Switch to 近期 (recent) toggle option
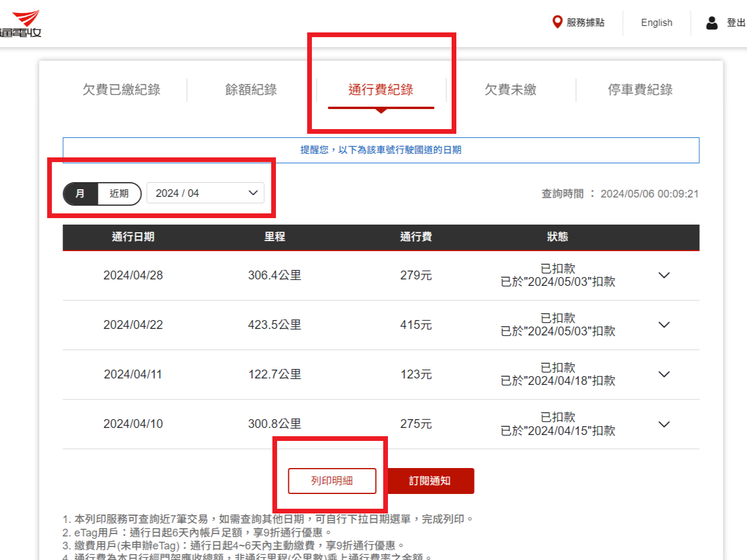Screen dimensions: 747x560 pyautogui.click(x=119, y=193)
